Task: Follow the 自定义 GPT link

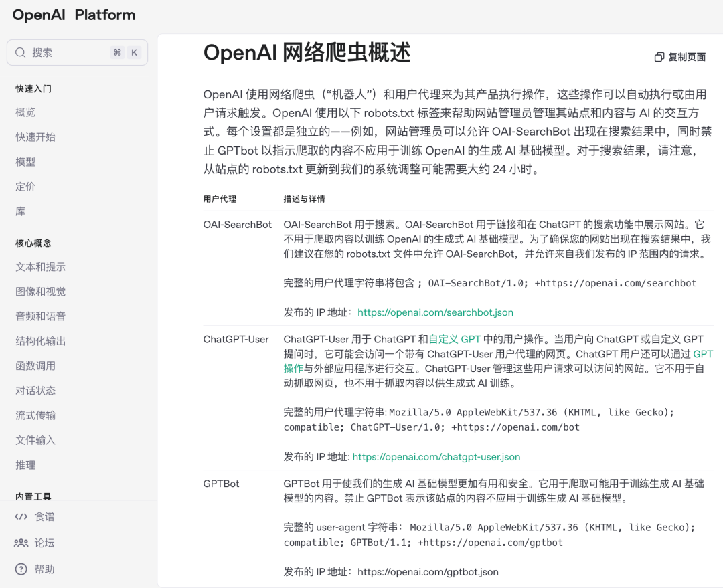Action: click(x=455, y=340)
